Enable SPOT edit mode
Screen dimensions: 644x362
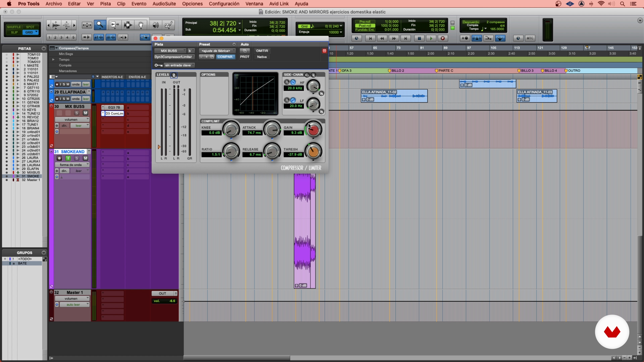pyautogui.click(x=30, y=27)
